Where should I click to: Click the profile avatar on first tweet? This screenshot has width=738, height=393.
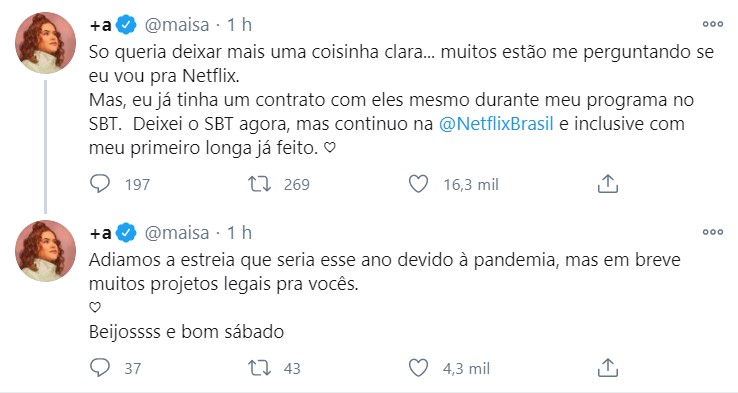click(45, 43)
